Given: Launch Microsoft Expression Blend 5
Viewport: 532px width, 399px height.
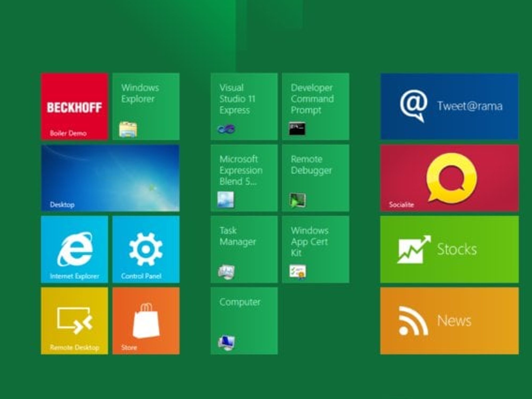Looking at the screenshot, I should tap(244, 178).
